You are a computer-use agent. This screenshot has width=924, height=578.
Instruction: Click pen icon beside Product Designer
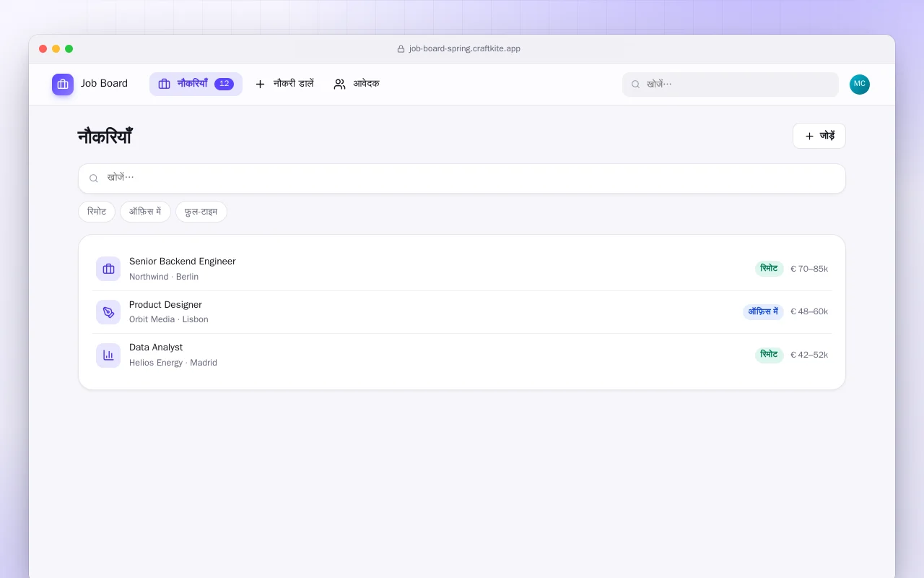pyautogui.click(x=108, y=312)
